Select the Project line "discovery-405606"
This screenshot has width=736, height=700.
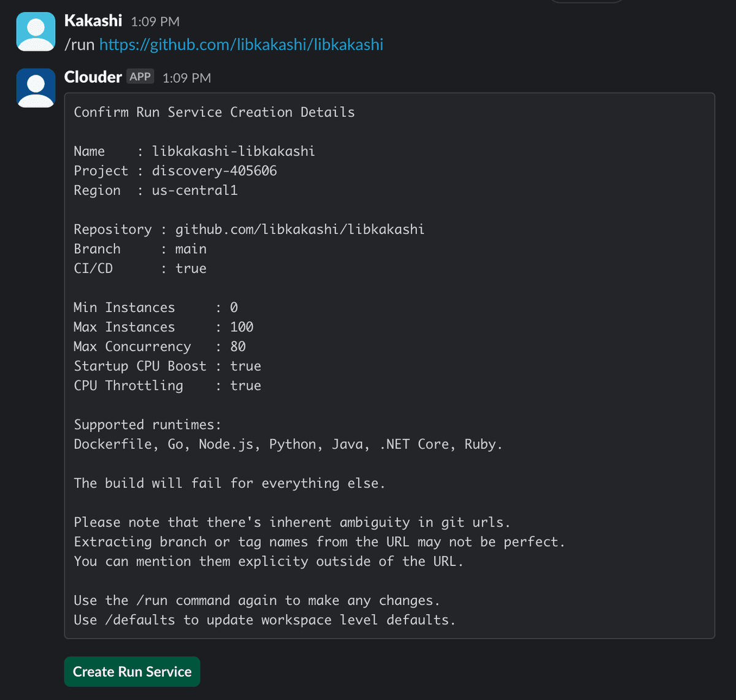175,171
